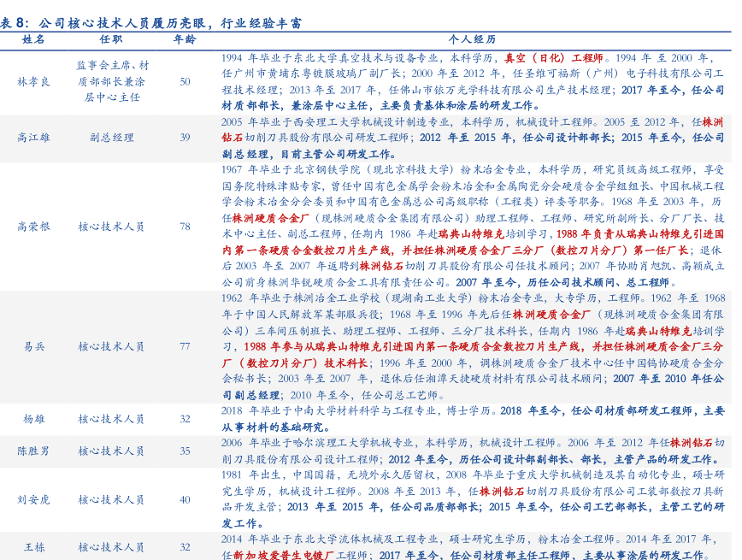This screenshot has height=560, width=742.
Task: Select the name cell 林孝良
Action: 34,81
